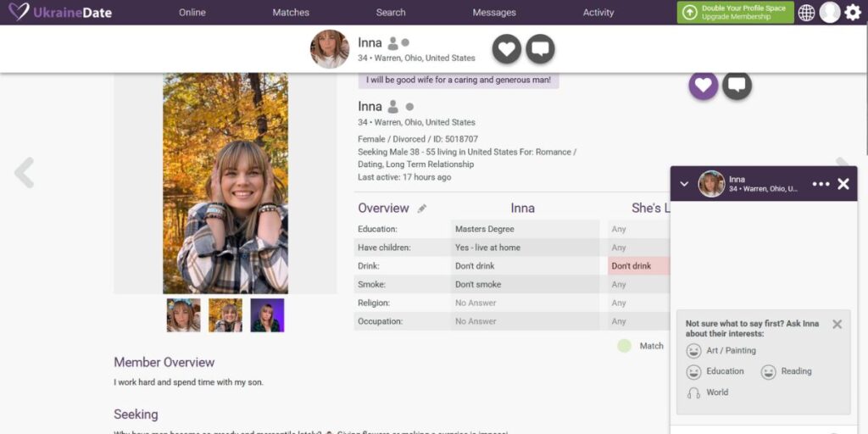The width and height of the screenshot is (868, 434).
Task: Open your account avatar icon
Action: [830, 12]
